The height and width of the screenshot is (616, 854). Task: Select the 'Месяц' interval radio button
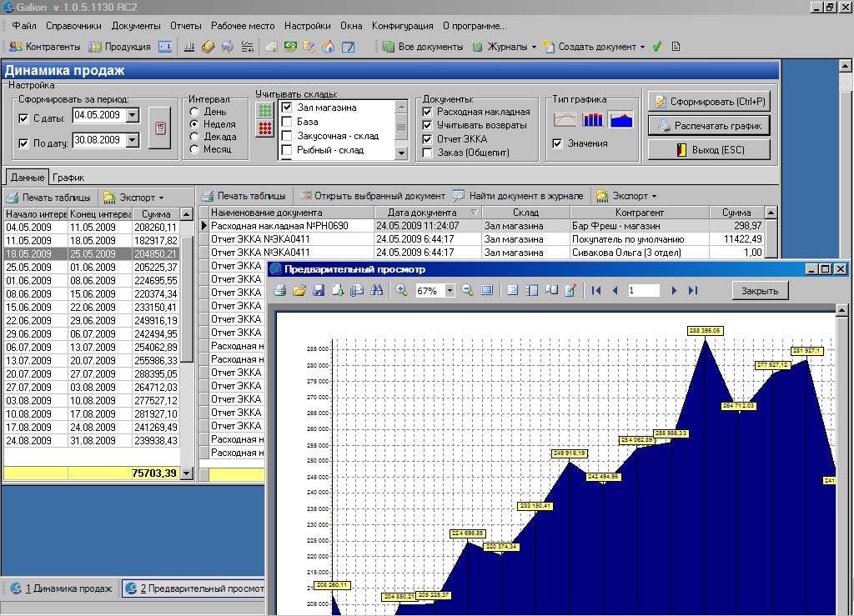coord(193,149)
